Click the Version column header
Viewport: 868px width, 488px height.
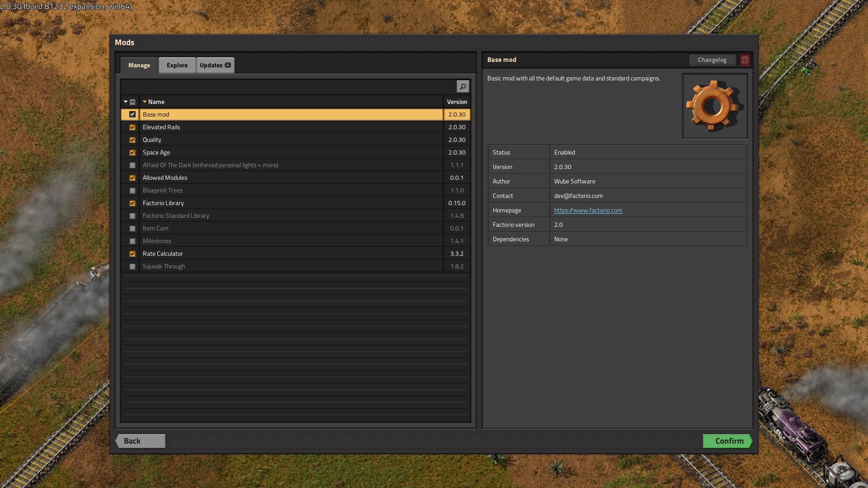[x=457, y=102]
